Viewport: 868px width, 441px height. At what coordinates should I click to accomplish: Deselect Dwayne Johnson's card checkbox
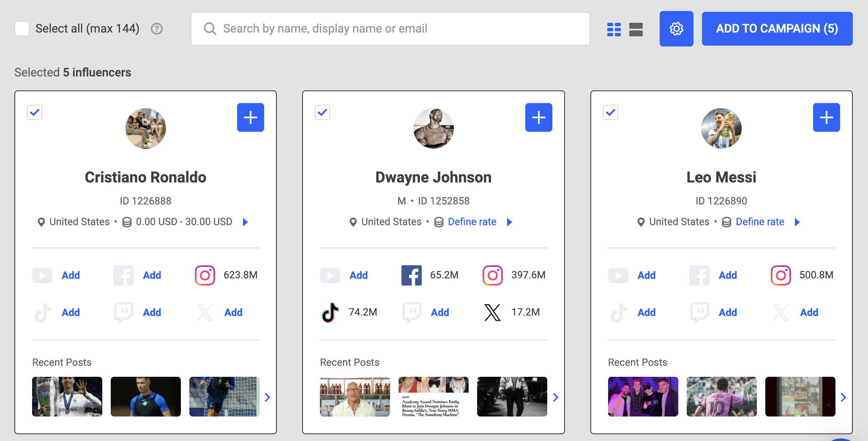click(322, 112)
